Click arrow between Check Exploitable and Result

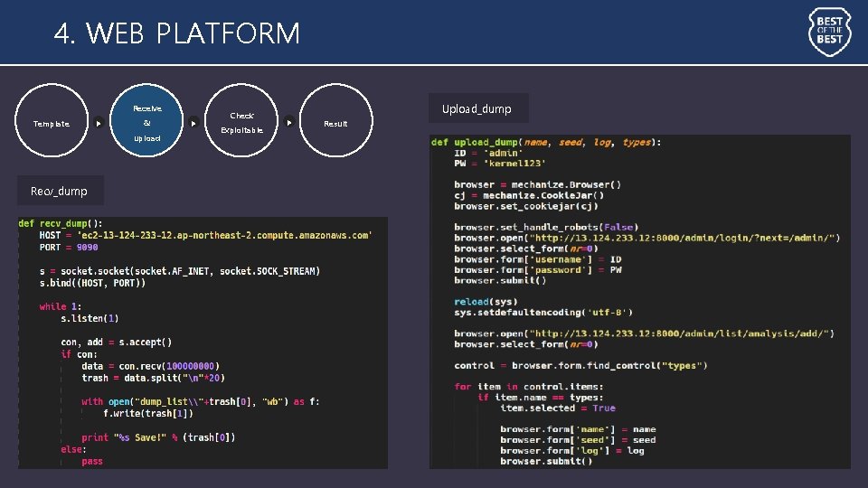click(x=289, y=123)
